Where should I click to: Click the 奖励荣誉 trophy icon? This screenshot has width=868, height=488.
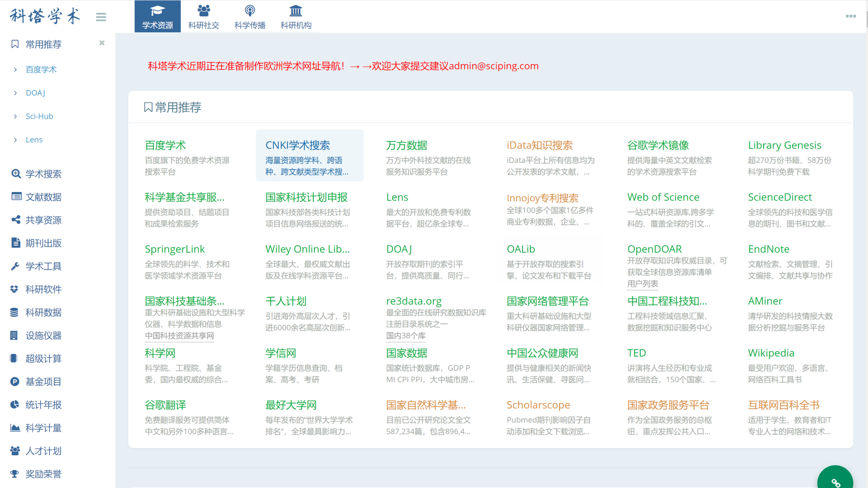tap(15, 474)
